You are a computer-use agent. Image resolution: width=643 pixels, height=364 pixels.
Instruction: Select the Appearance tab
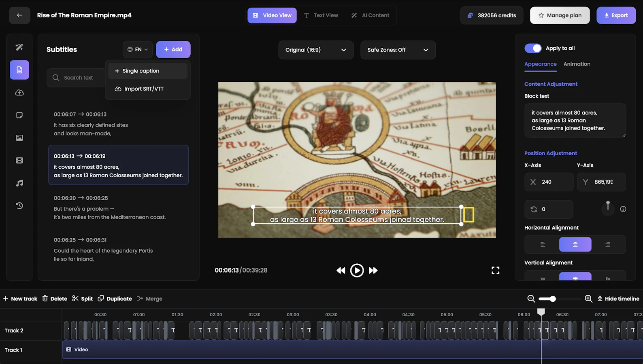click(x=541, y=64)
